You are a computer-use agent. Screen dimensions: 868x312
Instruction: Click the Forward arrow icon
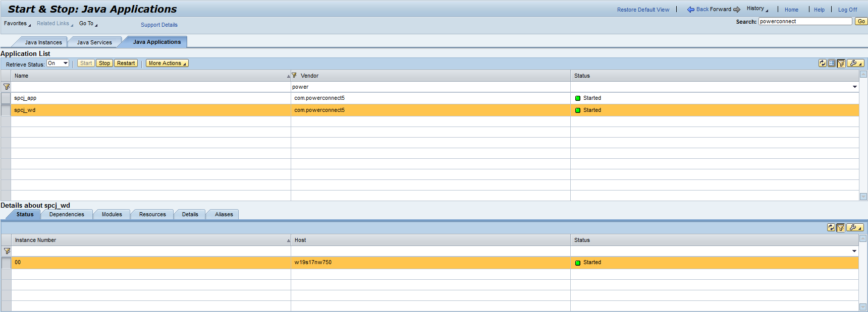[x=737, y=10]
